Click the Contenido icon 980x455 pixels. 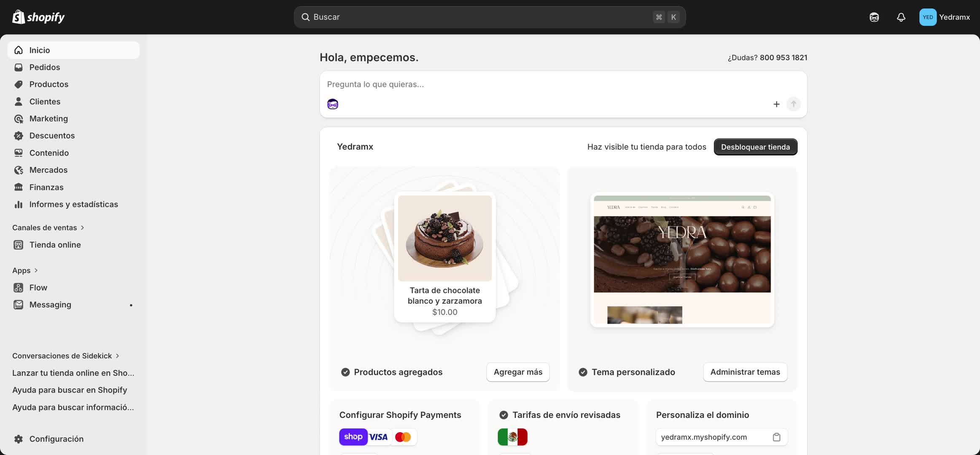[19, 153]
